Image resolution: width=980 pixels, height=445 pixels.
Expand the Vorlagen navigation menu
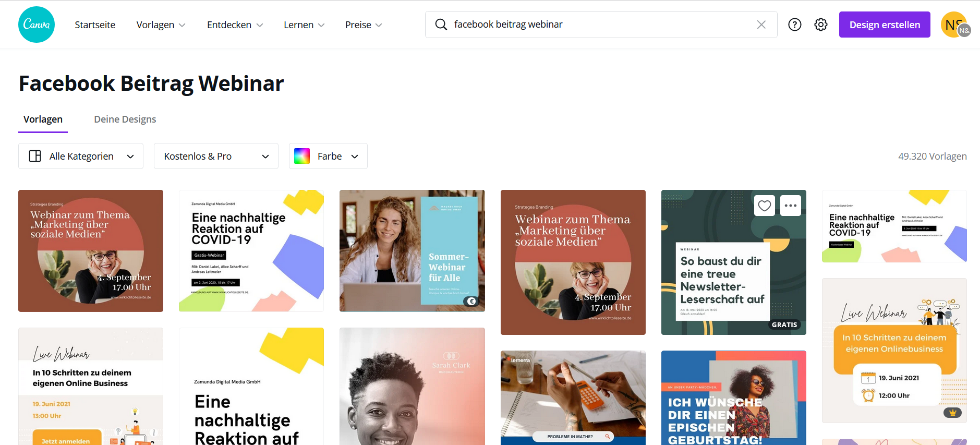point(161,25)
